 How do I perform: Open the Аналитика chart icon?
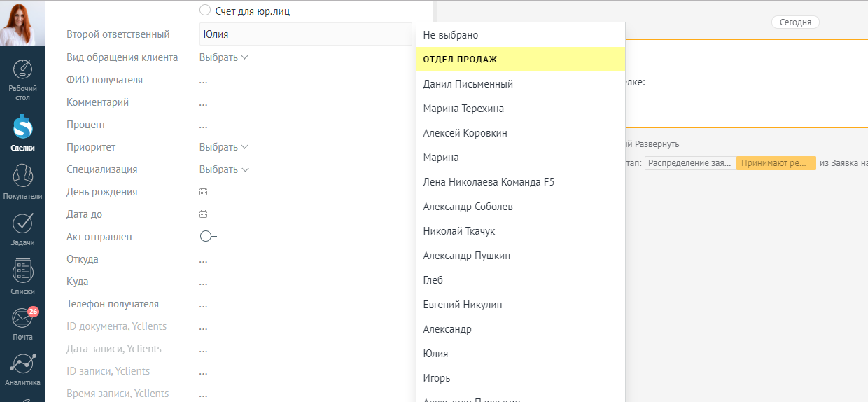(22, 364)
